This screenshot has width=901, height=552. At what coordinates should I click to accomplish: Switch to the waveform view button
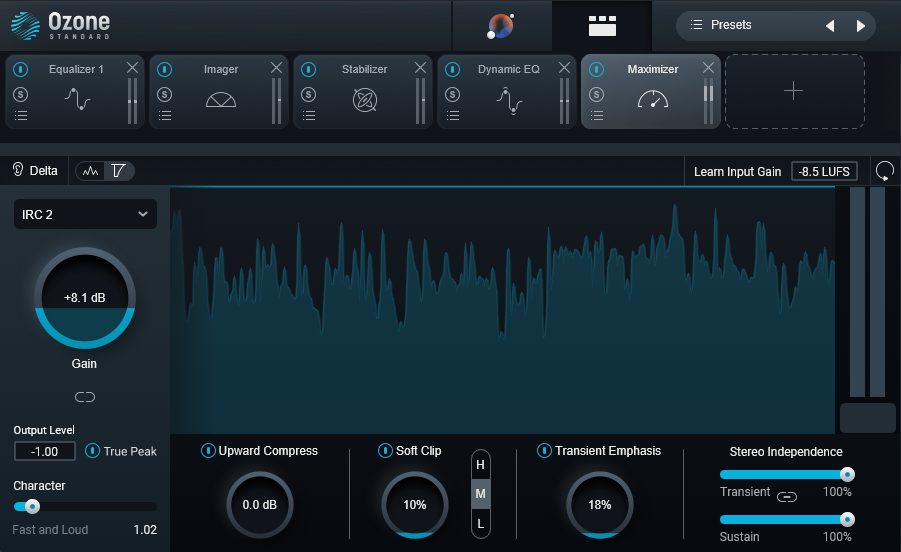[90, 171]
